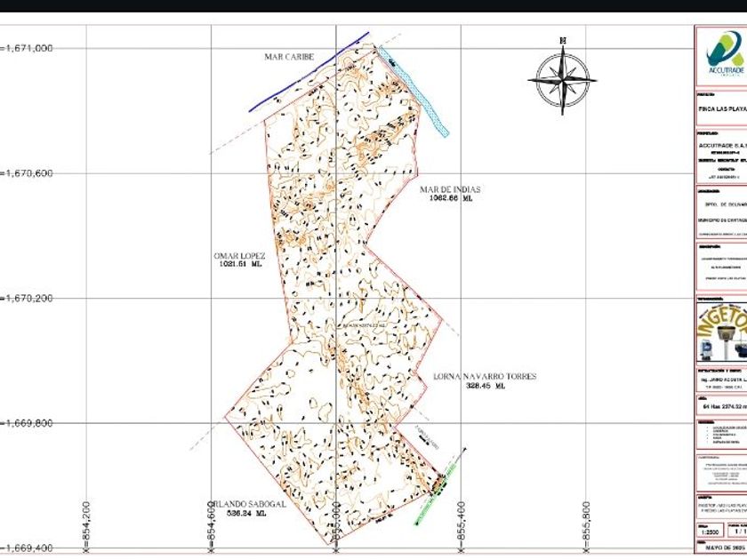Click the '536.24 ML' length value
Viewport: 747px width, 560px height.
[x=246, y=514]
